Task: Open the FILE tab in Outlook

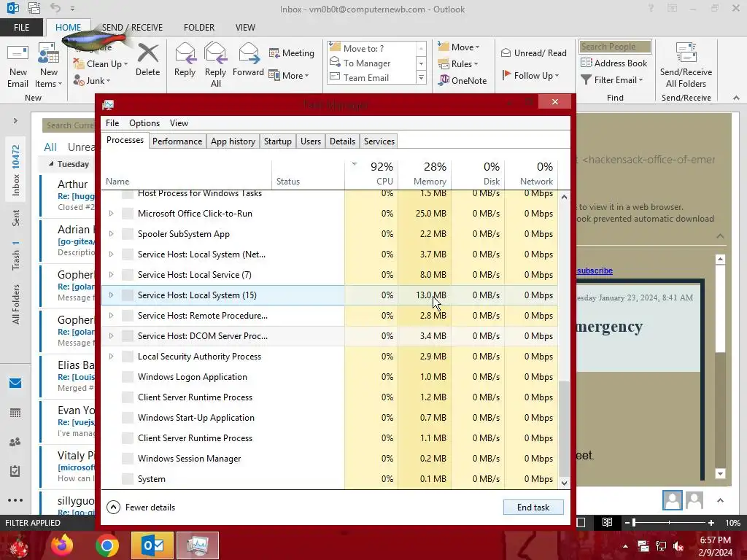Action: (x=21, y=28)
